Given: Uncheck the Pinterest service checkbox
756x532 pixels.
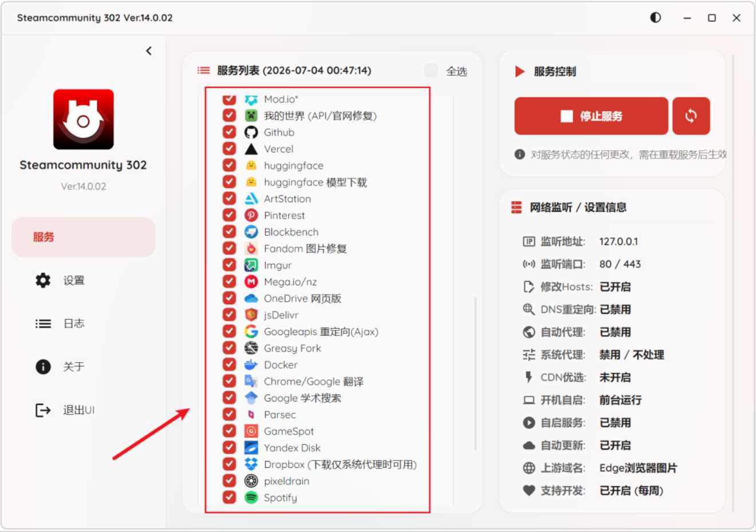Looking at the screenshot, I should click(229, 215).
